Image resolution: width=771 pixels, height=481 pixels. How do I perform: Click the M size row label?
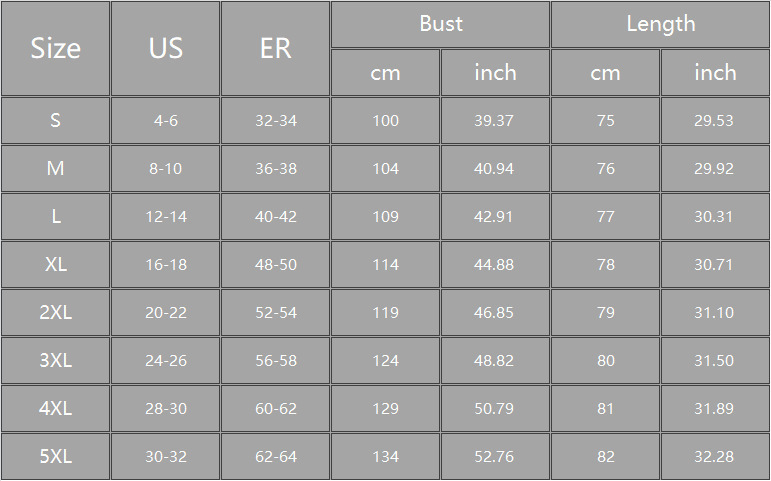click(55, 169)
